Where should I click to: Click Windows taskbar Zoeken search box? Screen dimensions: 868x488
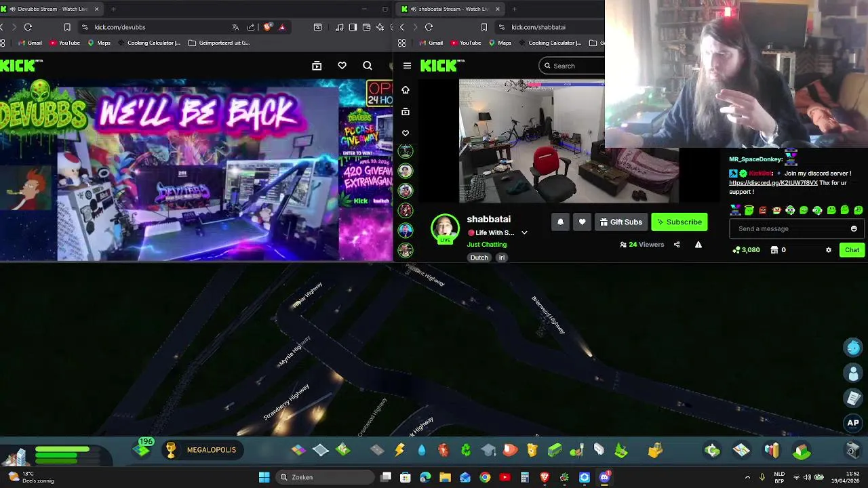click(324, 477)
